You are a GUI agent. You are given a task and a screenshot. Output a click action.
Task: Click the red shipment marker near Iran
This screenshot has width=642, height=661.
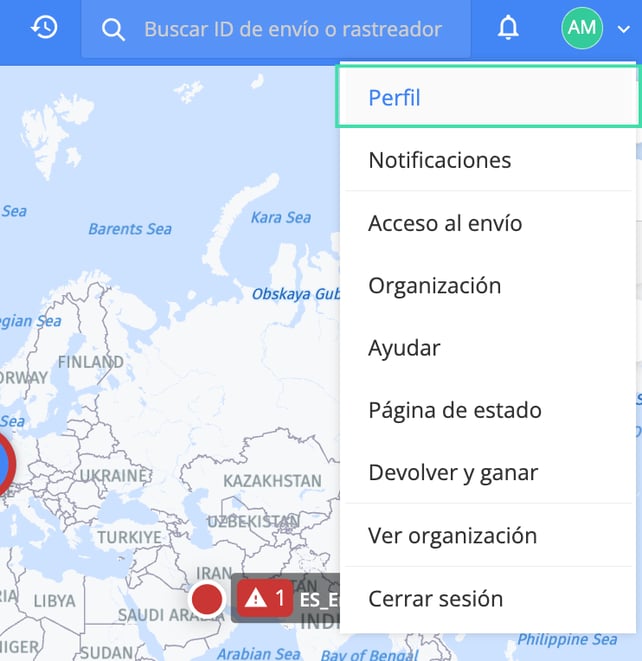click(x=206, y=600)
